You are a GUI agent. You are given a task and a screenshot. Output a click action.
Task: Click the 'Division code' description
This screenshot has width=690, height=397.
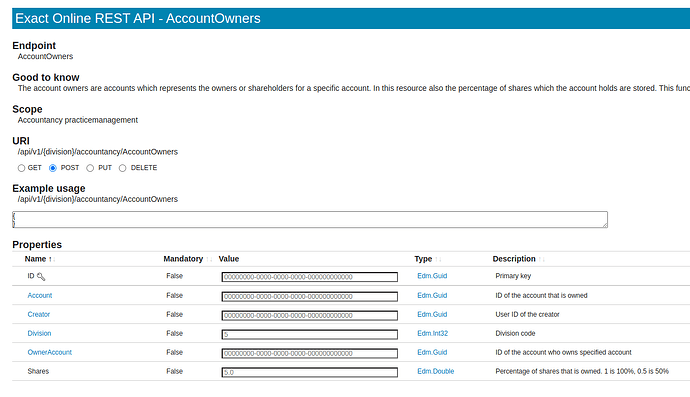pyautogui.click(x=515, y=333)
